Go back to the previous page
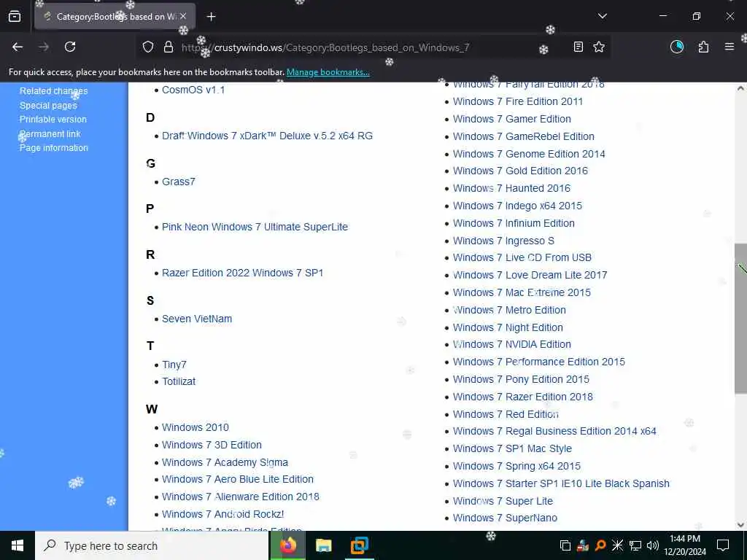This screenshot has width=747, height=560. coord(18,47)
